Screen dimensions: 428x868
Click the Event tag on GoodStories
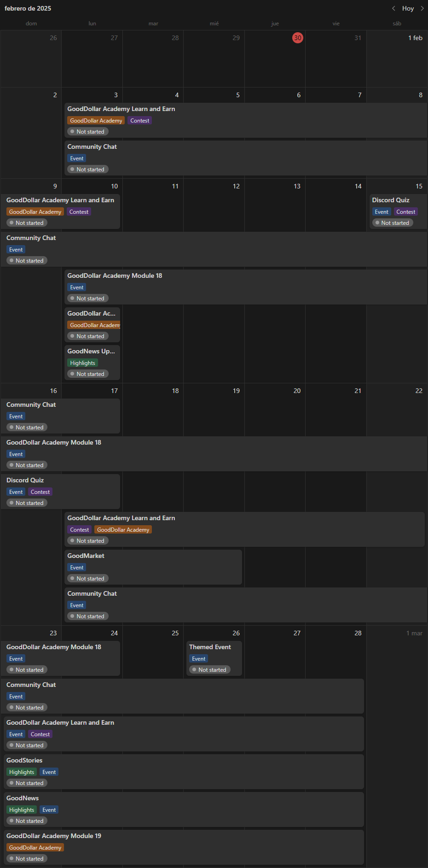(x=49, y=772)
